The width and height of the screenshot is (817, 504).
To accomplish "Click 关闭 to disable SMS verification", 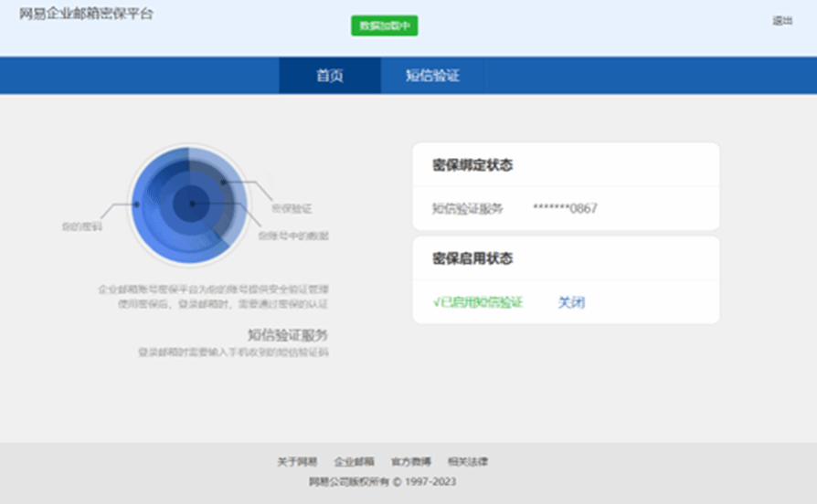I will 571,302.
